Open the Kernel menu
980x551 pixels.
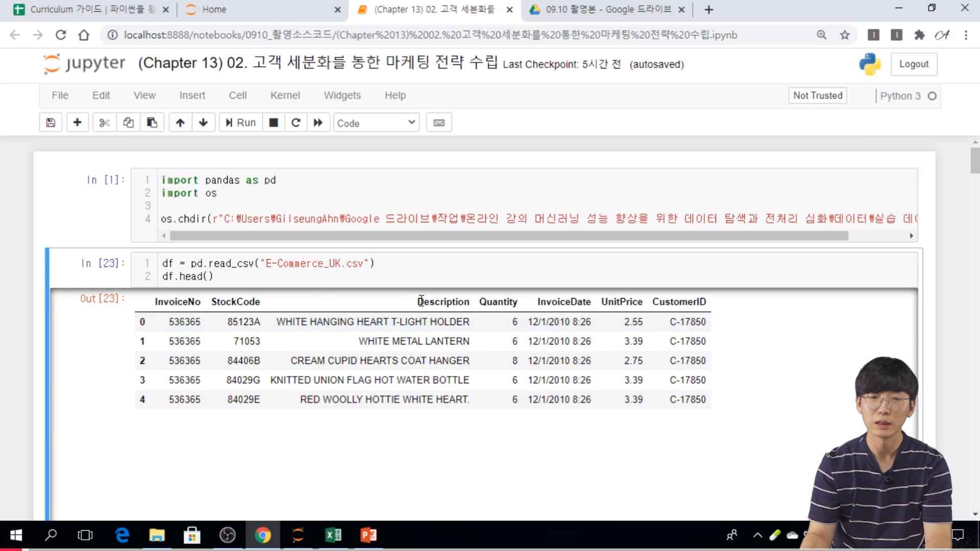click(x=285, y=95)
